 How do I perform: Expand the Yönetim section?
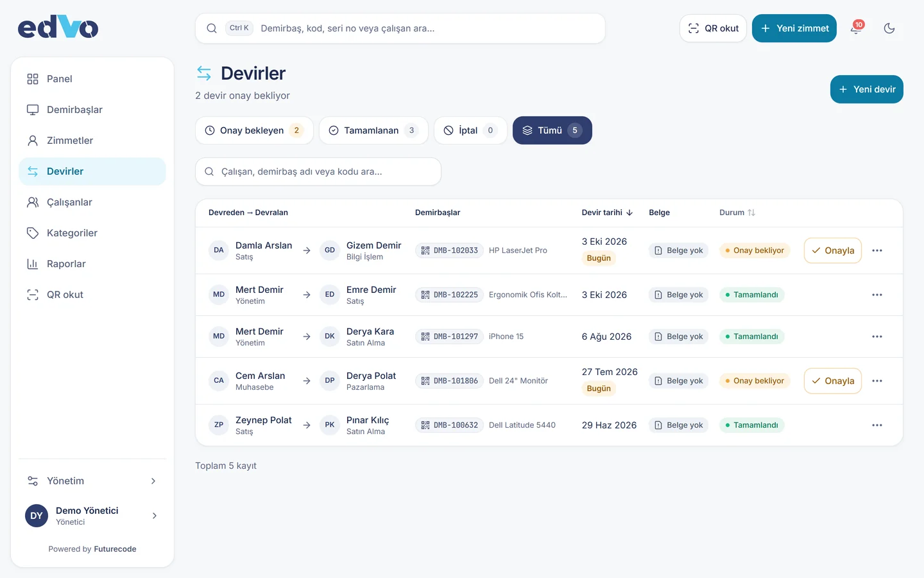tap(92, 481)
